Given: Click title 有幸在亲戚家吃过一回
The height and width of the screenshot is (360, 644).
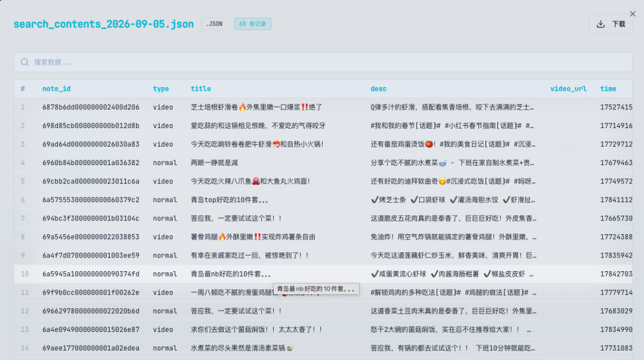Looking at the screenshot, I should [x=250, y=255].
